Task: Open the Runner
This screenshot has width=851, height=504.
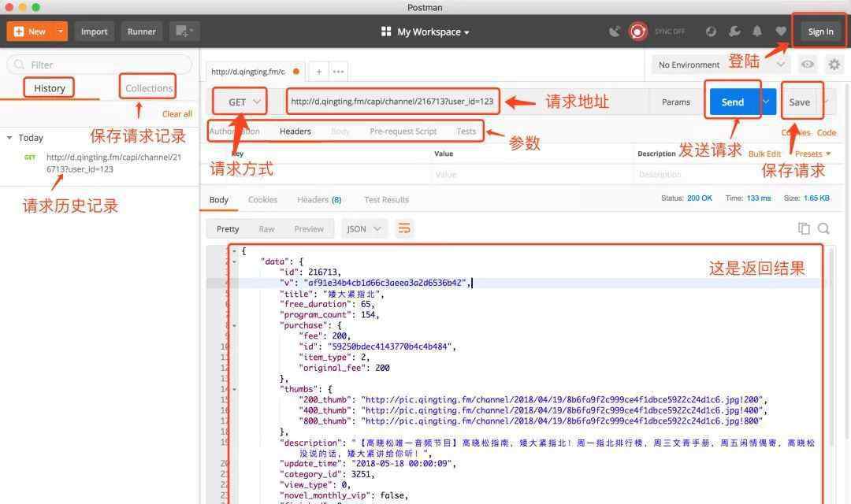Action: tap(142, 31)
